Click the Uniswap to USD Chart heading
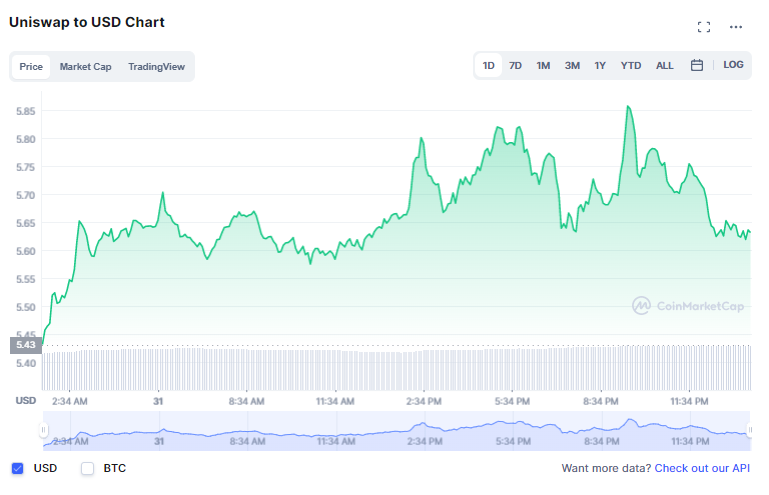The image size is (769, 495). click(x=87, y=23)
